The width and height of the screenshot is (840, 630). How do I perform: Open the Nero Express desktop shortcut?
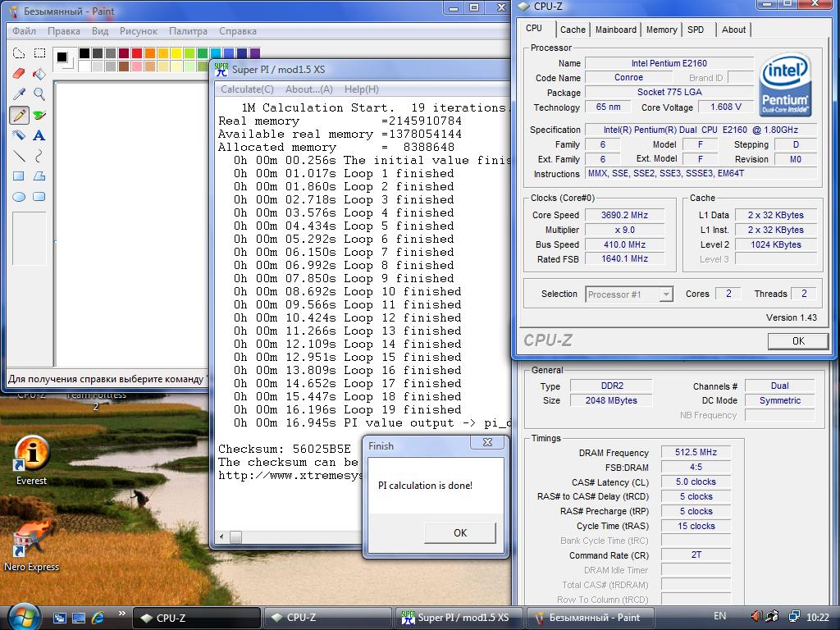coord(31,546)
